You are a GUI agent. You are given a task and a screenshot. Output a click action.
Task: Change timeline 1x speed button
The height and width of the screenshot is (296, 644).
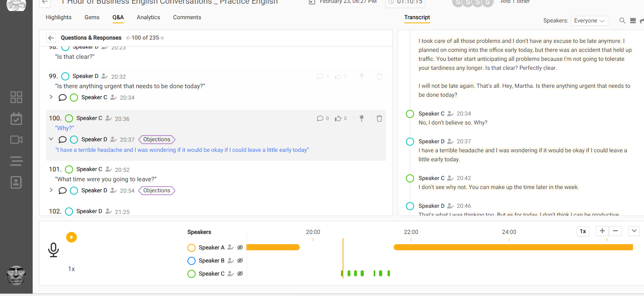point(583,231)
